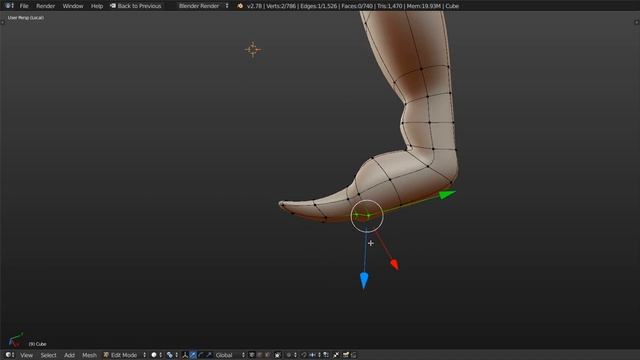
Task: Open the Window menu
Action: pos(73,6)
